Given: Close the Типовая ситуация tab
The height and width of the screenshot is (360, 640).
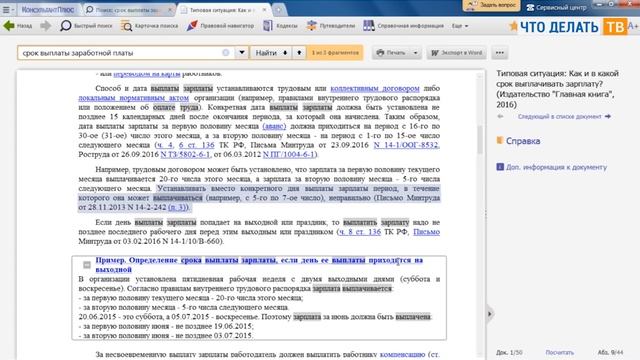Looking at the screenshot, I should [264, 9].
